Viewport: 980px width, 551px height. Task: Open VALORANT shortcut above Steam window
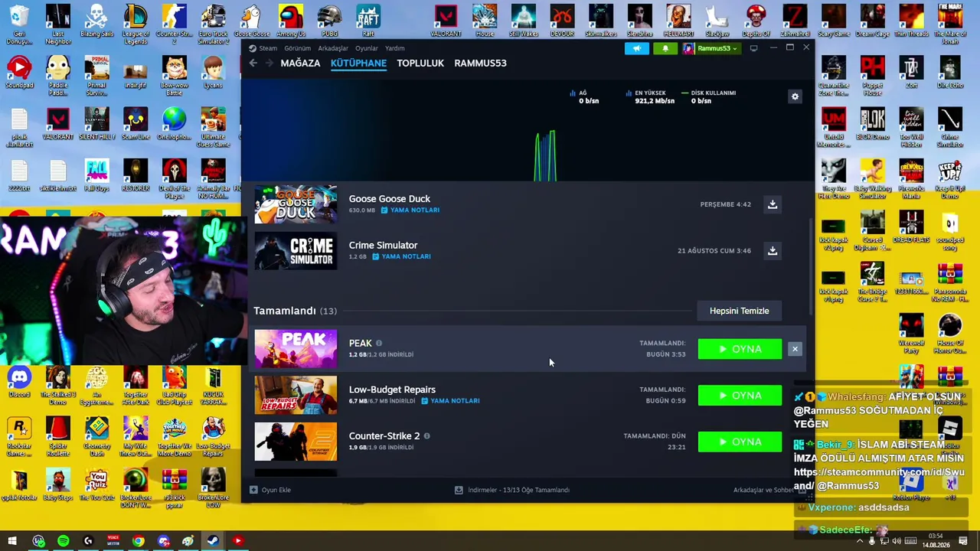(446, 21)
